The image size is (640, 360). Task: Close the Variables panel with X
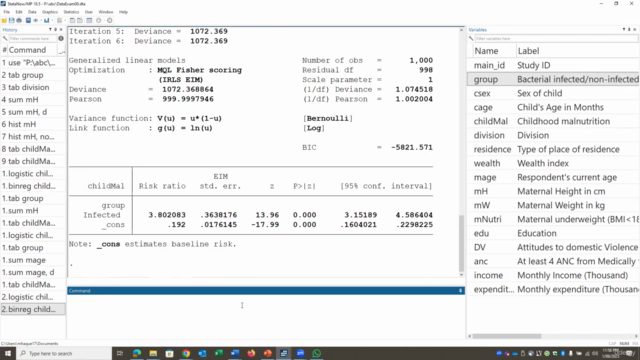click(634, 30)
